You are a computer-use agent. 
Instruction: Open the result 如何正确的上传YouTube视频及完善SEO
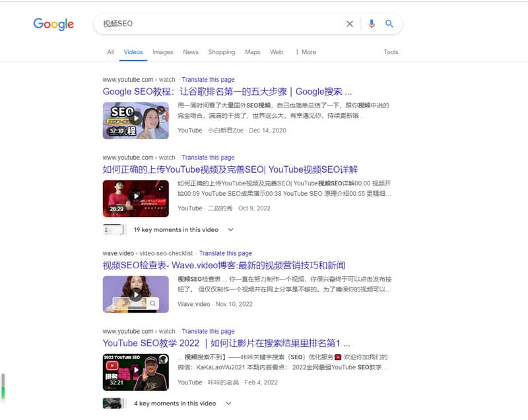pos(230,169)
